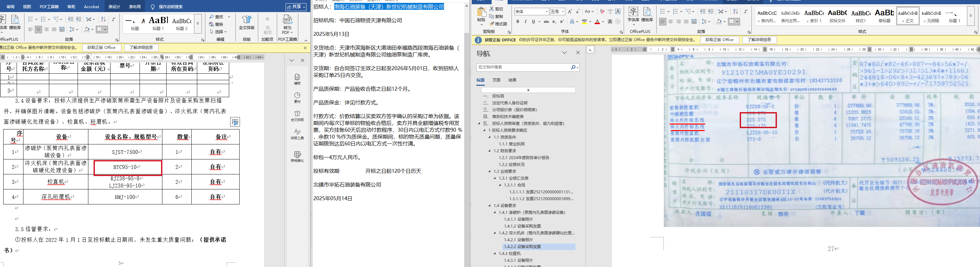Toggle subscript (x₂) formatting
The height and width of the screenshot is (267, 980).
[x=554, y=22]
